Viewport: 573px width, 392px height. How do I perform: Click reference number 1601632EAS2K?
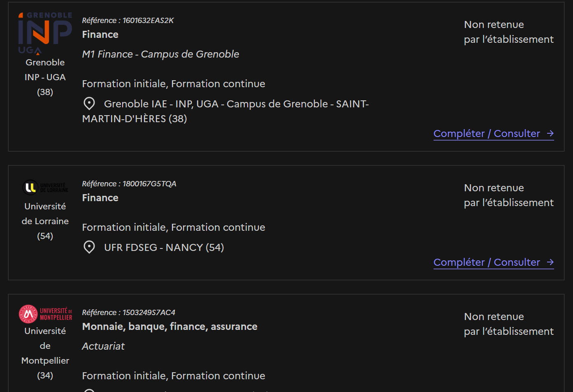148,21
